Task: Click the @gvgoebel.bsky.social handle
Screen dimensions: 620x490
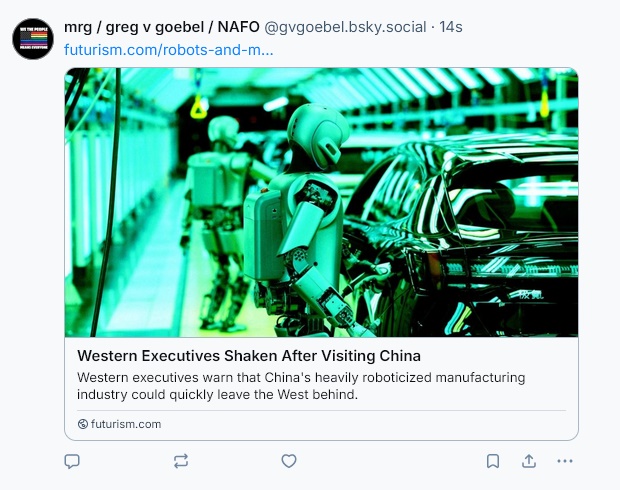Action: tap(345, 27)
